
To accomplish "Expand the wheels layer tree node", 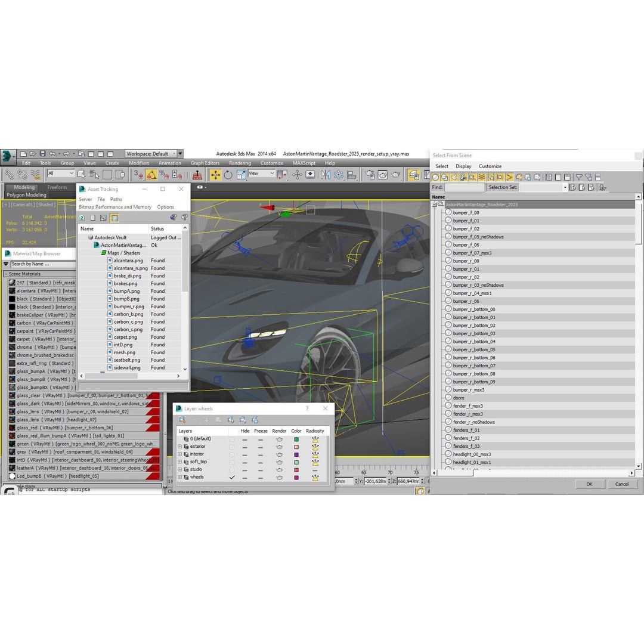I will (179, 477).
